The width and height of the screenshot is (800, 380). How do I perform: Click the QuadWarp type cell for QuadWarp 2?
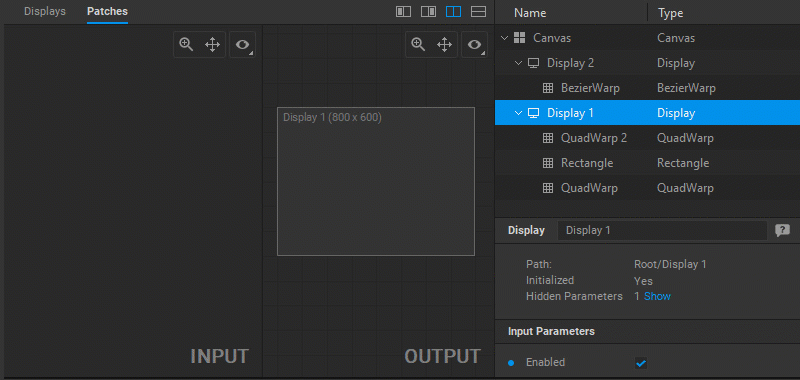pyautogui.click(x=685, y=138)
